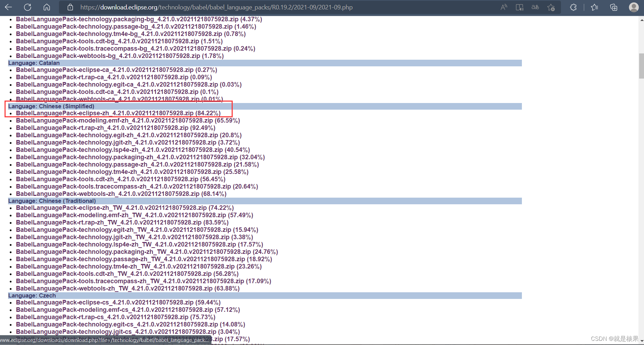Download BabelLanguagePack-webtools-zh 68.14% zip
Screen dimensions: 644x345
(x=121, y=194)
